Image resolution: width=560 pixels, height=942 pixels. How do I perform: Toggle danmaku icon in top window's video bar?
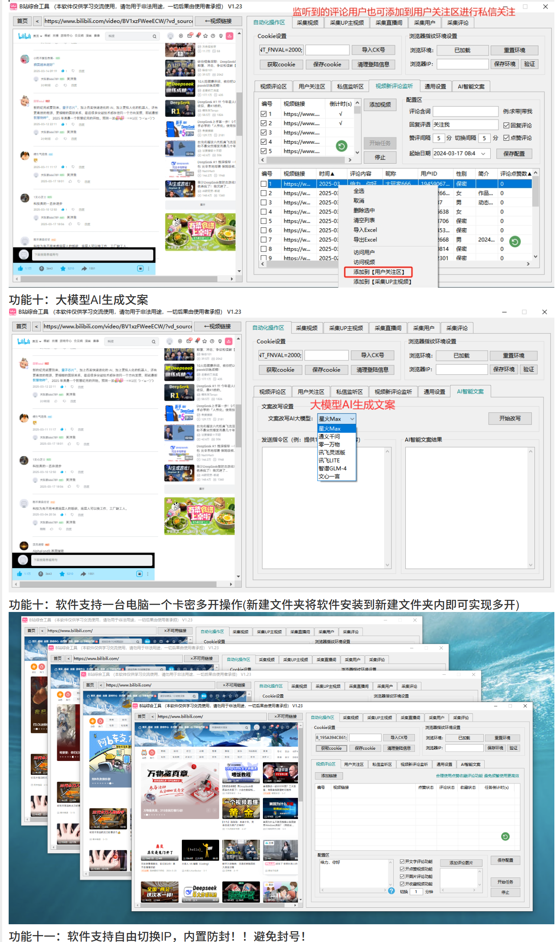(x=140, y=269)
